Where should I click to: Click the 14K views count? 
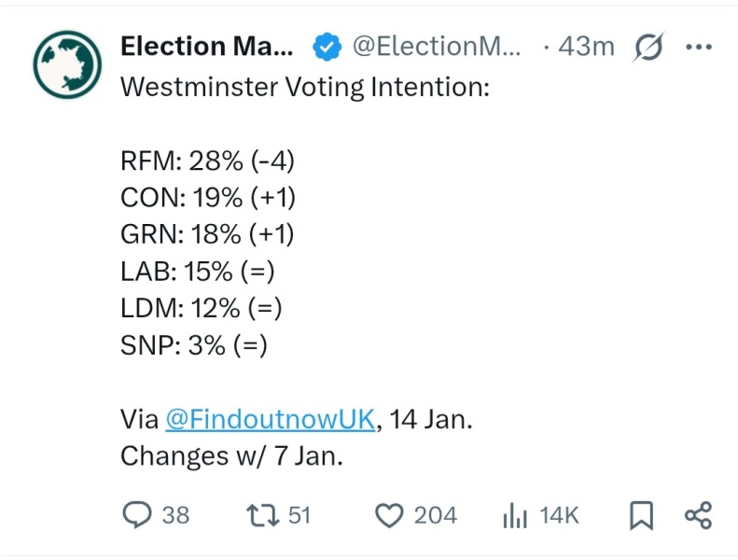[x=559, y=515]
